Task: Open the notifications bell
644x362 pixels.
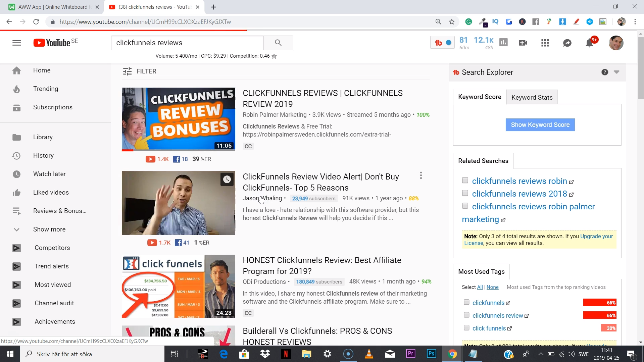Action: pyautogui.click(x=589, y=43)
